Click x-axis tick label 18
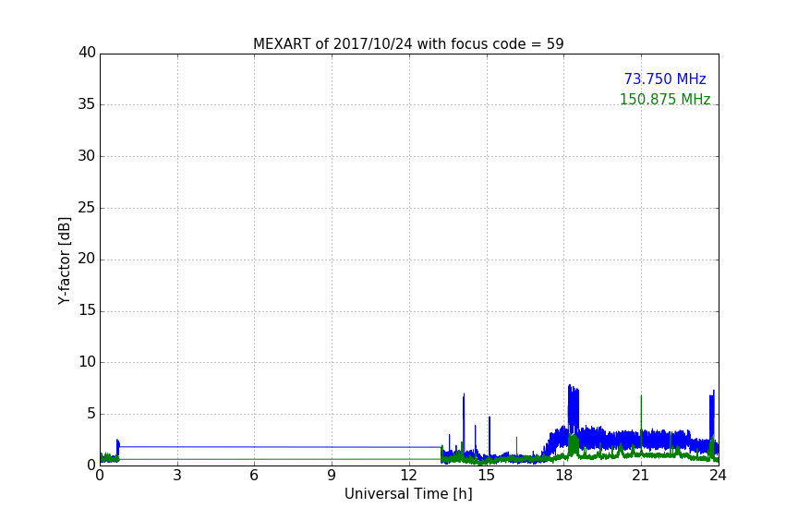This screenshot has height=532, width=798. (x=563, y=476)
